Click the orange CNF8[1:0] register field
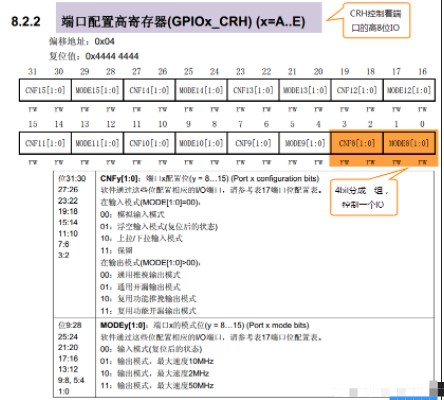This screenshot has width=444, height=400. pos(357,143)
